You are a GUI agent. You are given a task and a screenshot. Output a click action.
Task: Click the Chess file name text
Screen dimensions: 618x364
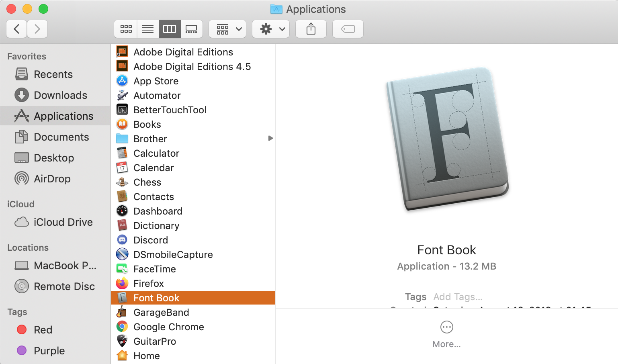coord(147,182)
